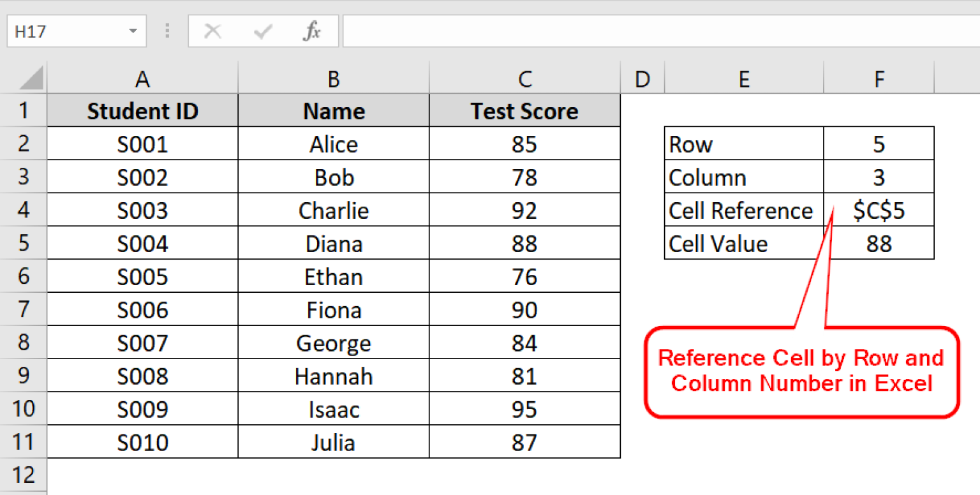
Task: Select the cell containing Charlie
Action: [x=334, y=211]
